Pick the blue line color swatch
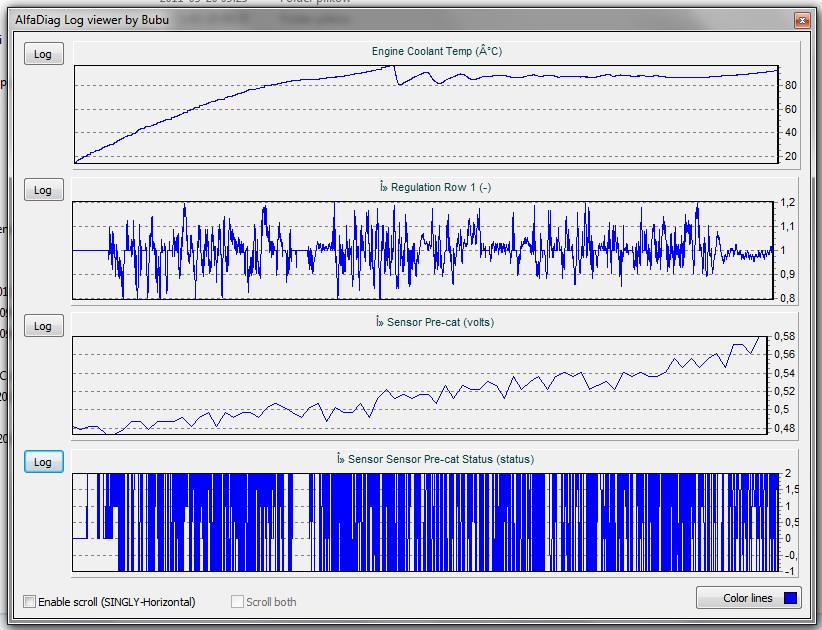Viewport: 822px width, 630px height. 790,598
